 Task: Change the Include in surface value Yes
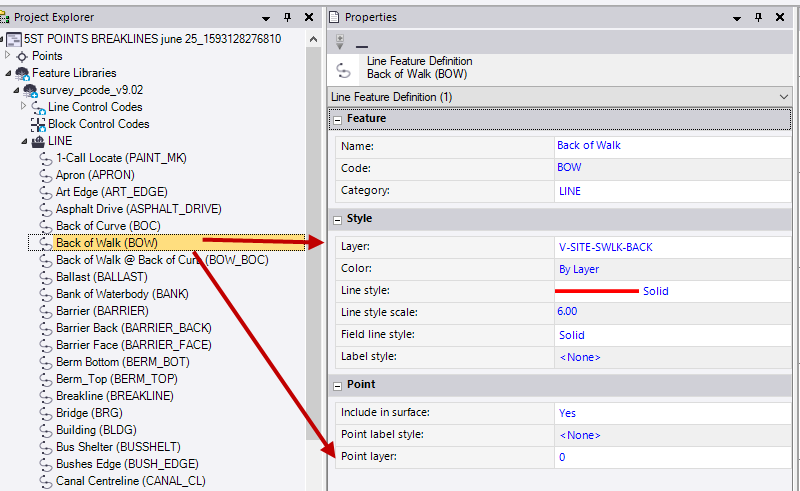[x=567, y=413]
